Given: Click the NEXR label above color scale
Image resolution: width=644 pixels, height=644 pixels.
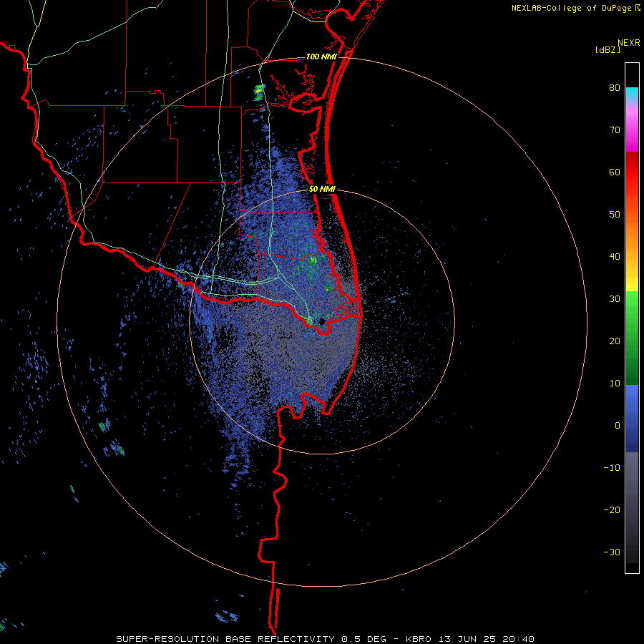Looking at the screenshot, I should [628, 43].
